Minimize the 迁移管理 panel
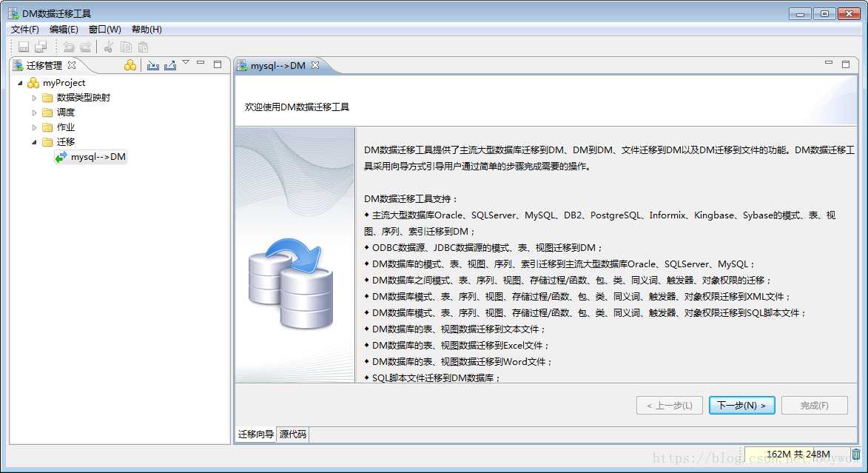The width and height of the screenshot is (868, 473). 201,63
